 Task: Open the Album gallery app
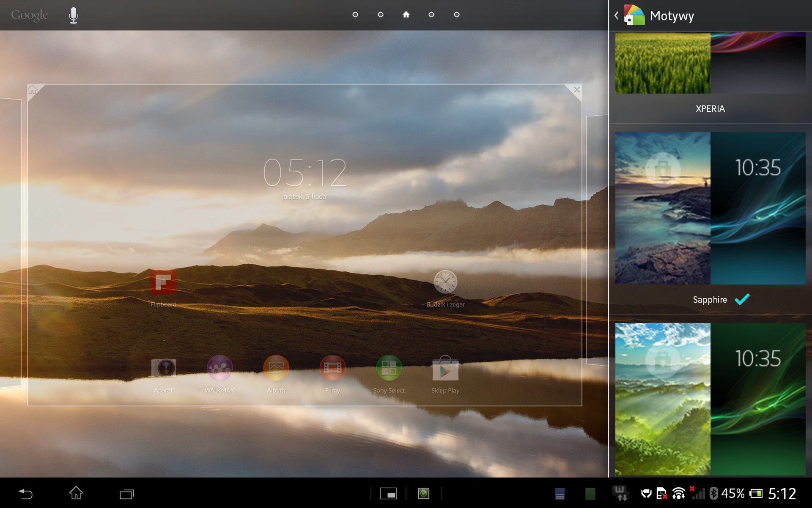(276, 368)
